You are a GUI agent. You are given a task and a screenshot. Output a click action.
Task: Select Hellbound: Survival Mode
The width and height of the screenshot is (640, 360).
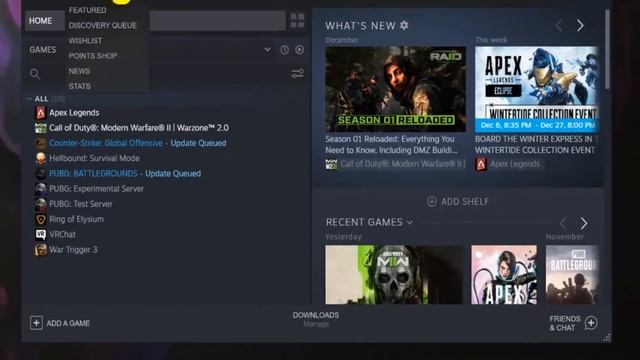click(94, 158)
